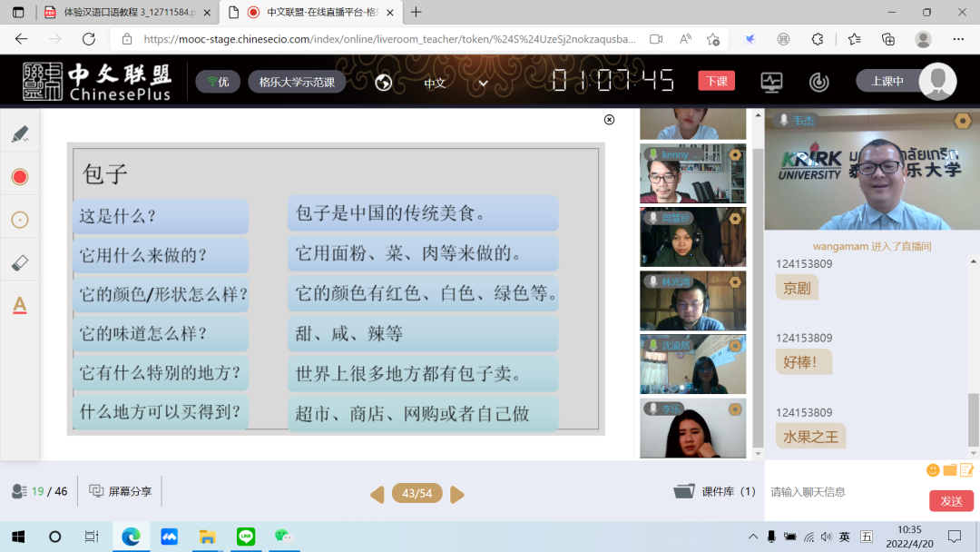Open the 屏幕分享 screen share
The height and width of the screenshot is (552, 980).
point(121,491)
